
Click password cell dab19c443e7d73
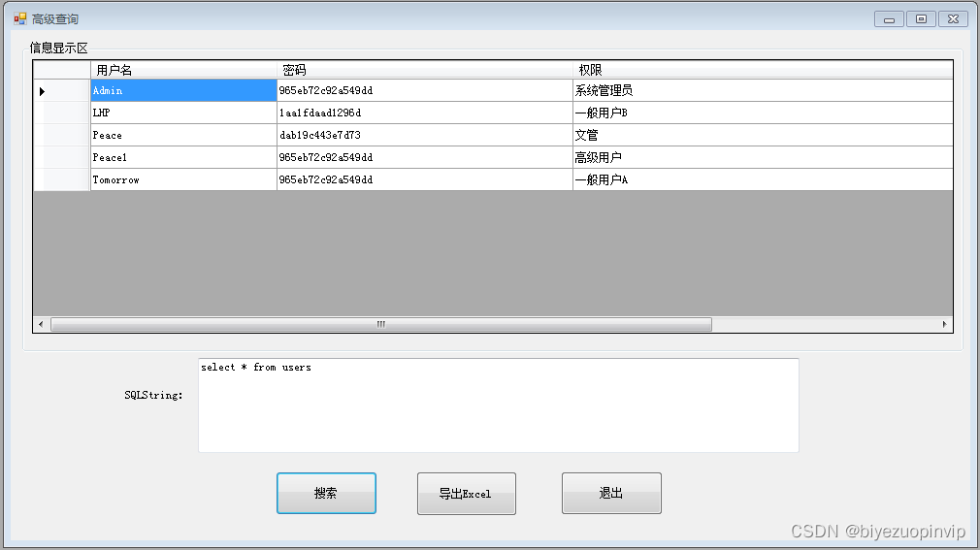[x=425, y=135]
